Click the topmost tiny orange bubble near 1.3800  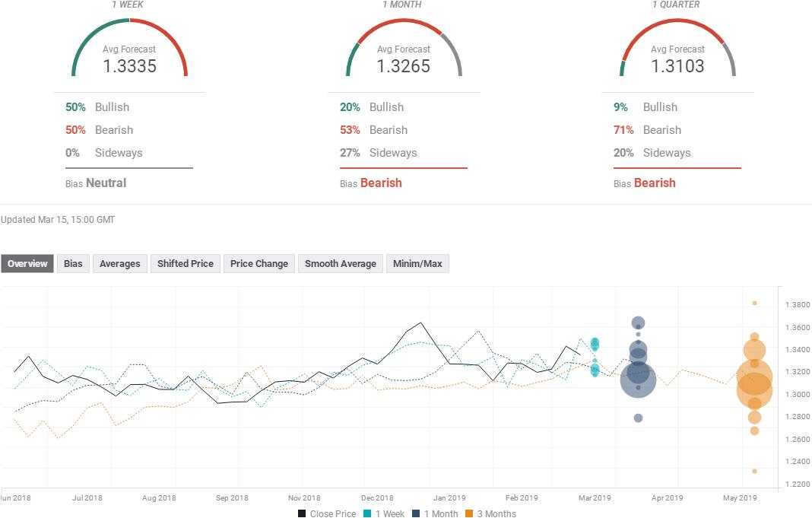coord(754,303)
